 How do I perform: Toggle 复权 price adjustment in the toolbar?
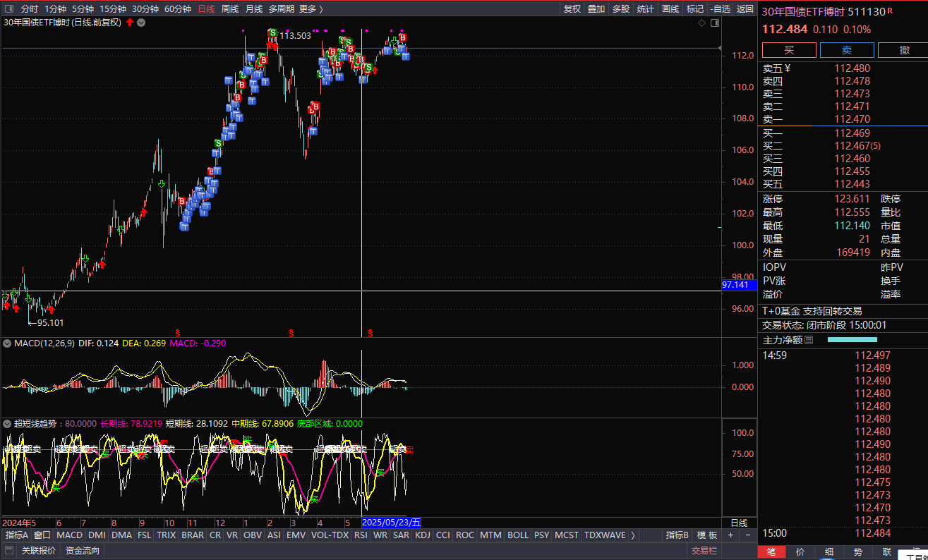572,8
